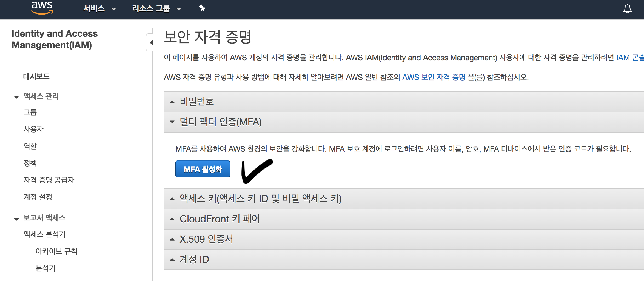Click the 보안 자격 증명 page heading
644x281 pixels.
click(208, 37)
